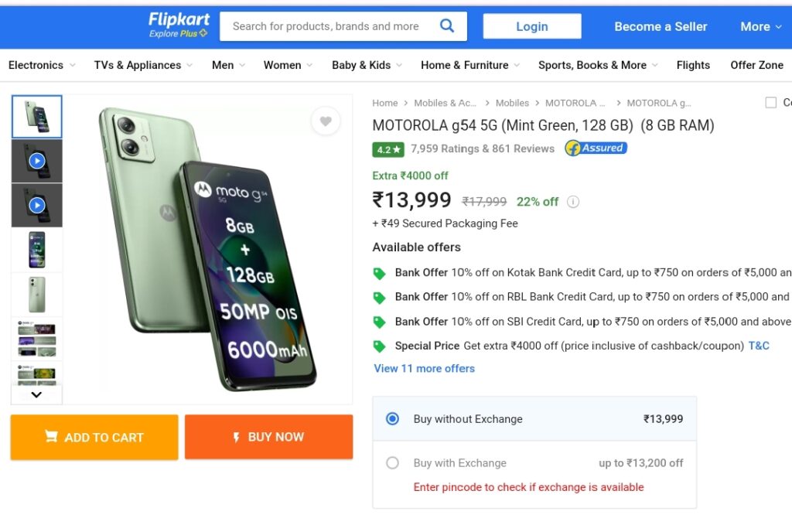The image size is (792, 532).
Task: Tick the Compare checkbox near breadcrumb
Action: coord(771,103)
